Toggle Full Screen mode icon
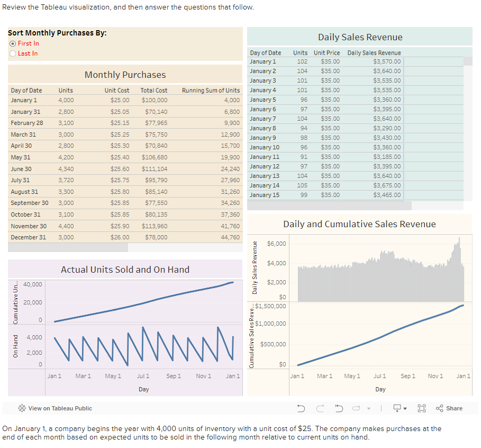 pyautogui.click(x=422, y=408)
